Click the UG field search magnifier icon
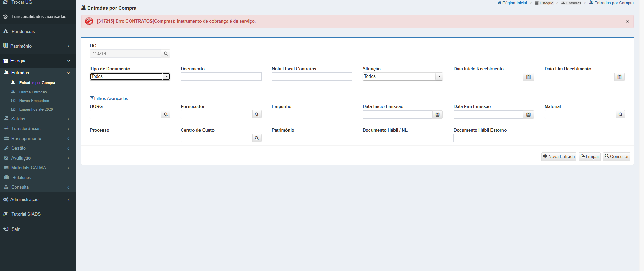Image resolution: width=644 pixels, height=271 pixels. [166, 54]
